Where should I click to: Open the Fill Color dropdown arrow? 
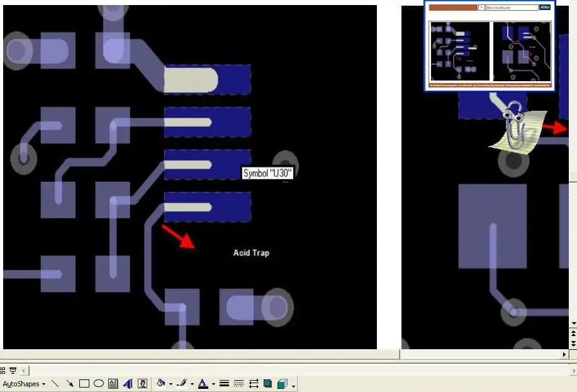coord(170,384)
